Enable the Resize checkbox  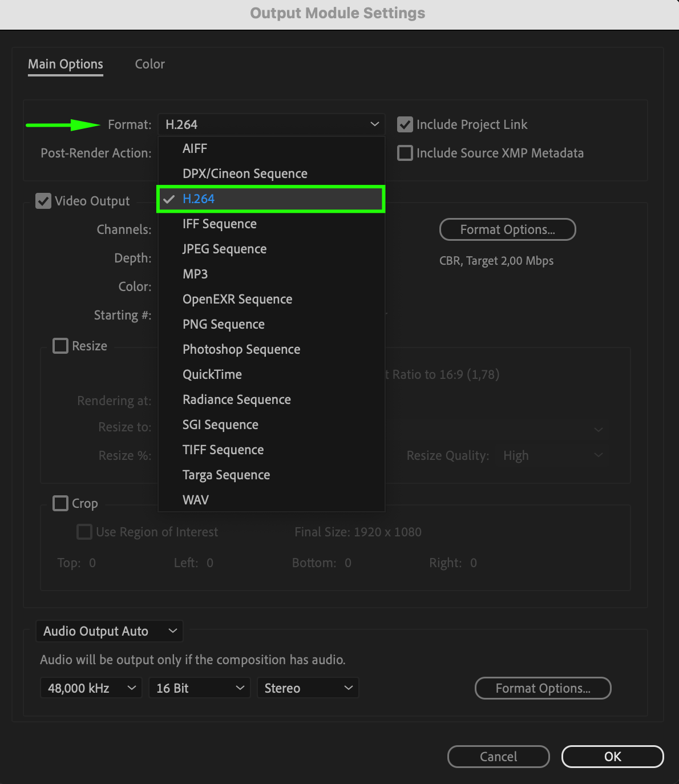pos(60,346)
